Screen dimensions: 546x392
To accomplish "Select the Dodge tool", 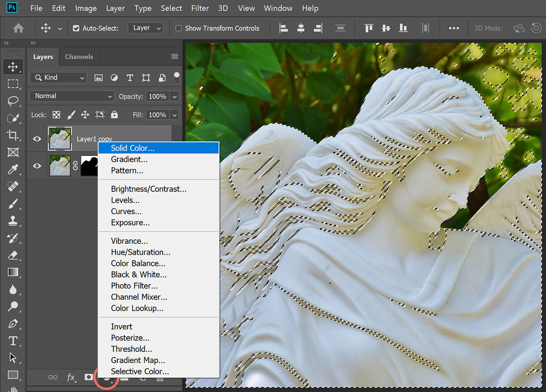I will [x=13, y=306].
